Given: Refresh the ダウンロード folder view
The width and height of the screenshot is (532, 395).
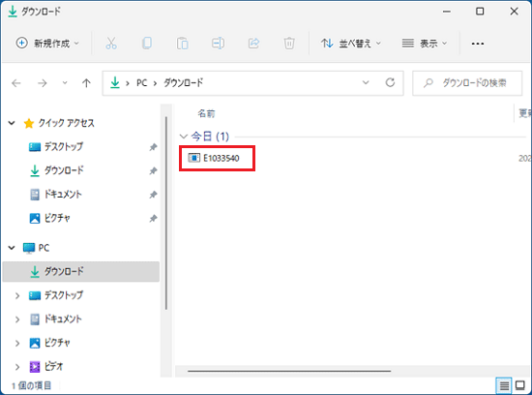Looking at the screenshot, I should click(x=390, y=82).
